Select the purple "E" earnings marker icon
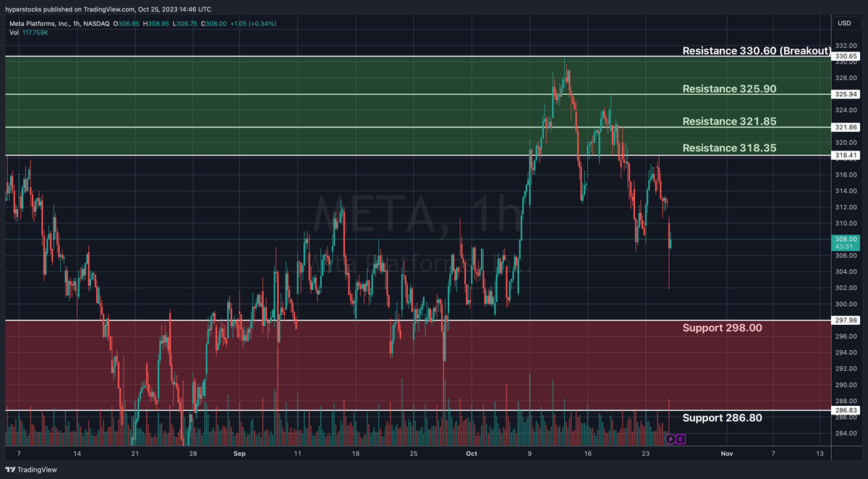The width and height of the screenshot is (868, 479). coord(681,438)
